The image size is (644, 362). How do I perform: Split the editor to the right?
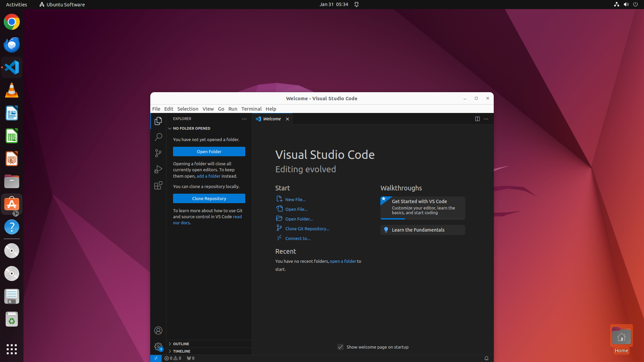[477, 119]
